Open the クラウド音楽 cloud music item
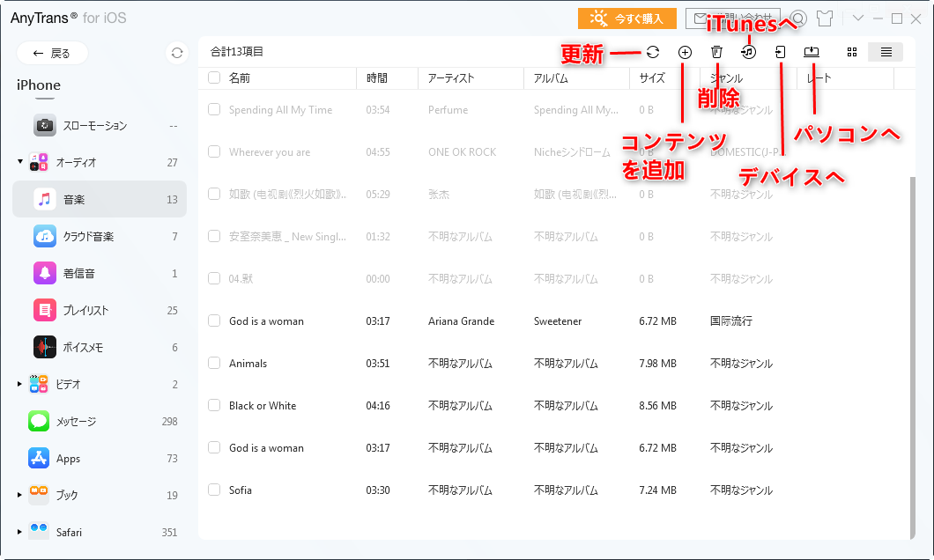The width and height of the screenshot is (934, 560). 100,236
